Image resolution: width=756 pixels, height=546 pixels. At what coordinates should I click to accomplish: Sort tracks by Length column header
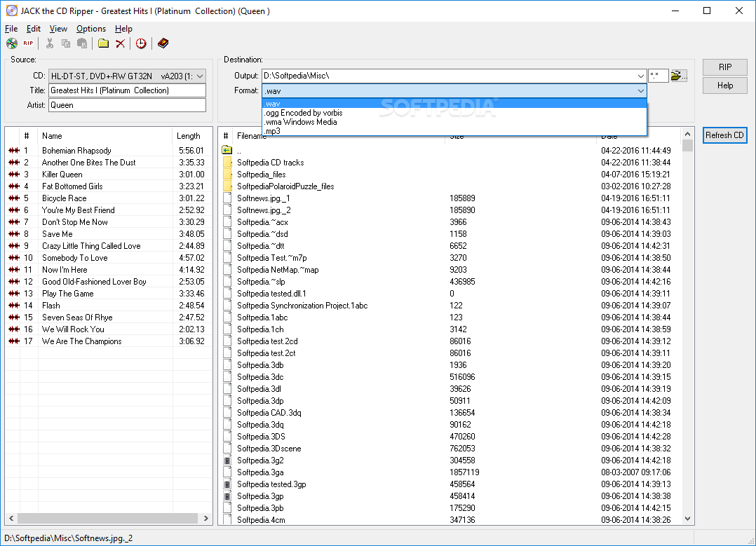coord(191,136)
